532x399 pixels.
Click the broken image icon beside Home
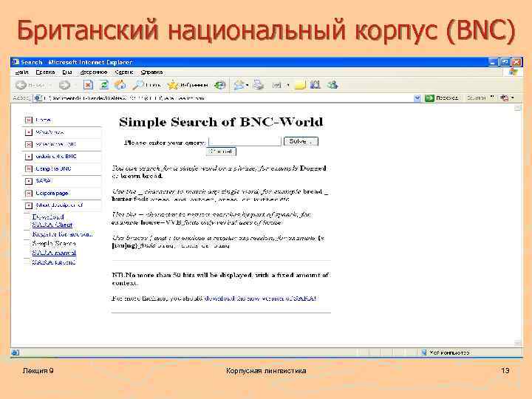click(29, 120)
